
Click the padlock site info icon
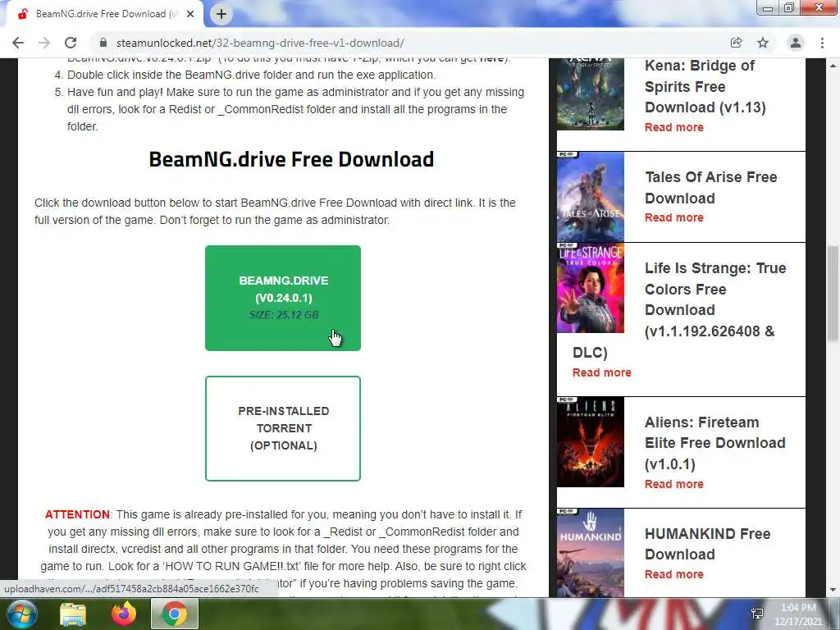click(x=103, y=43)
